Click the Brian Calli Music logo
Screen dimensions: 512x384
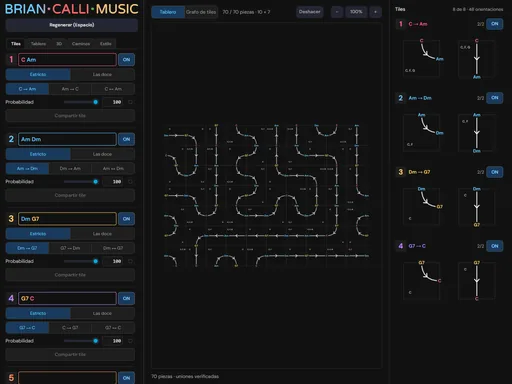pos(72,9)
